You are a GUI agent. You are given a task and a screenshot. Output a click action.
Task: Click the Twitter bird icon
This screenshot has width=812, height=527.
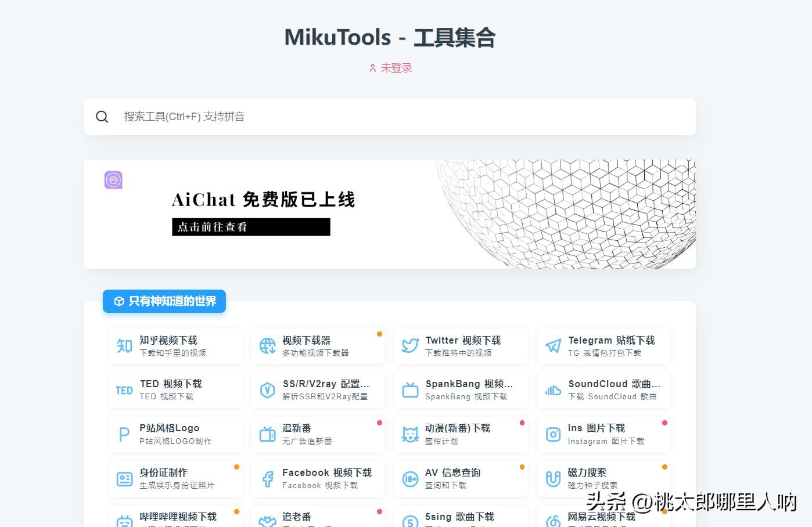click(410, 346)
